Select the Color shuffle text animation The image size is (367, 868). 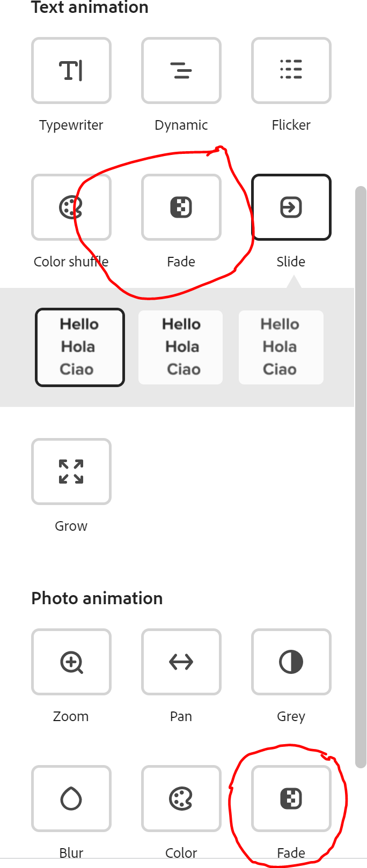tap(71, 206)
